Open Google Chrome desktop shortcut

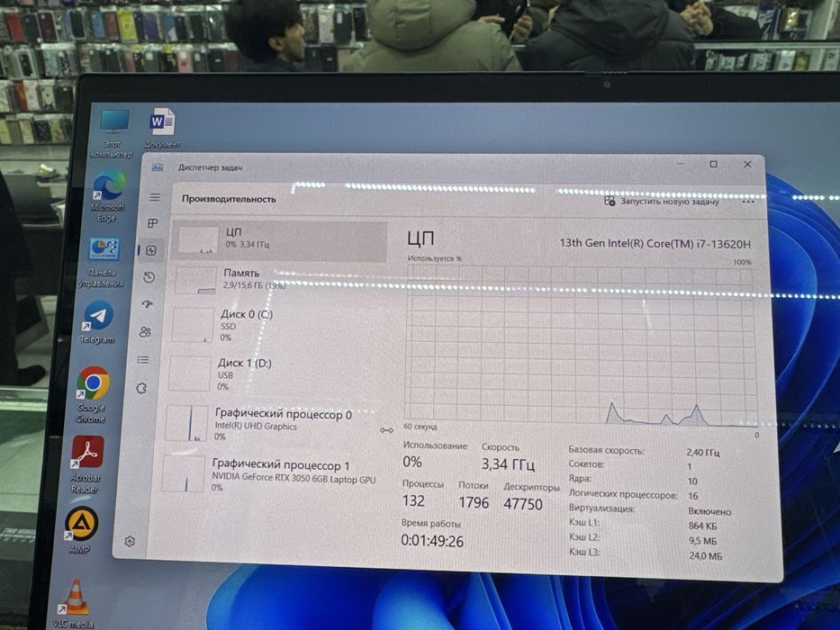(92, 394)
